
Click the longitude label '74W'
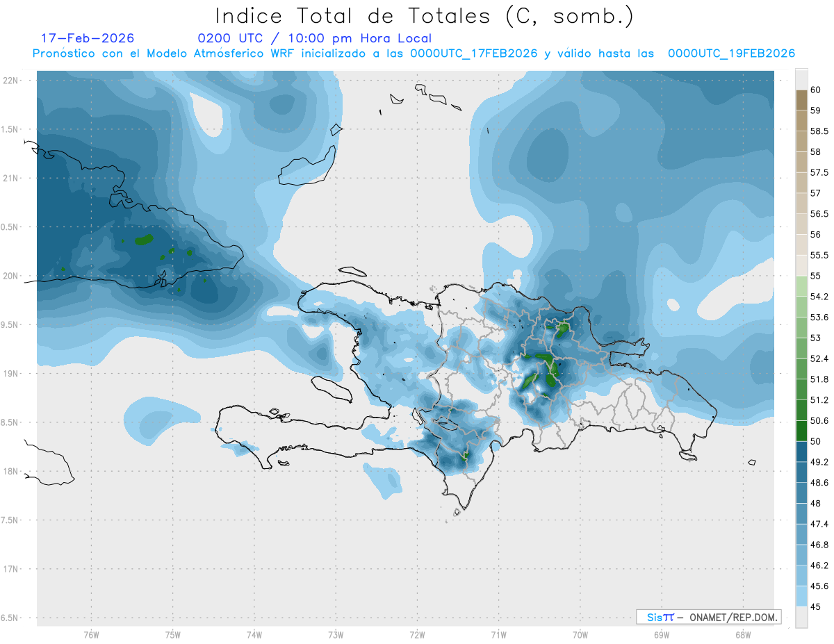pos(254,634)
